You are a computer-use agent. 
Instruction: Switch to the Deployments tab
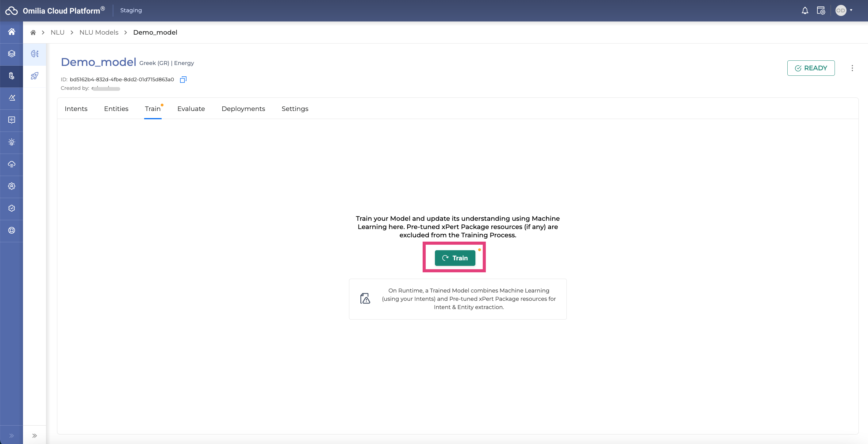coord(243,109)
